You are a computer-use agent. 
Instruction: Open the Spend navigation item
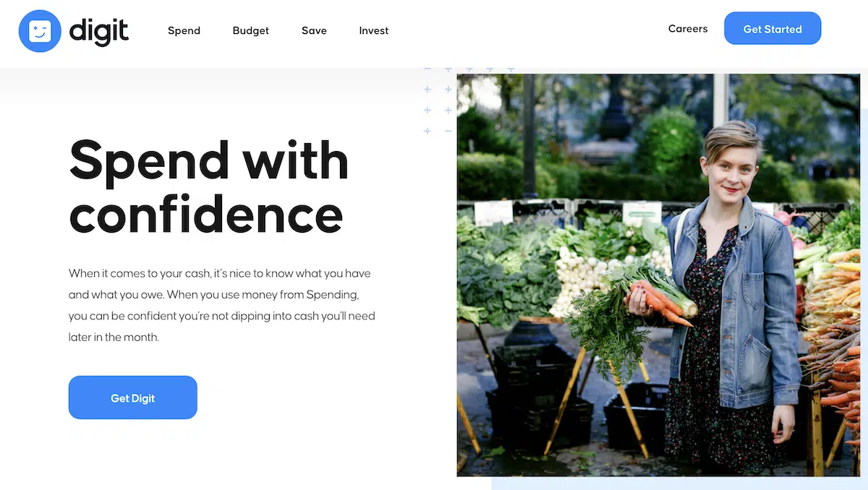click(x=184, y=30)
